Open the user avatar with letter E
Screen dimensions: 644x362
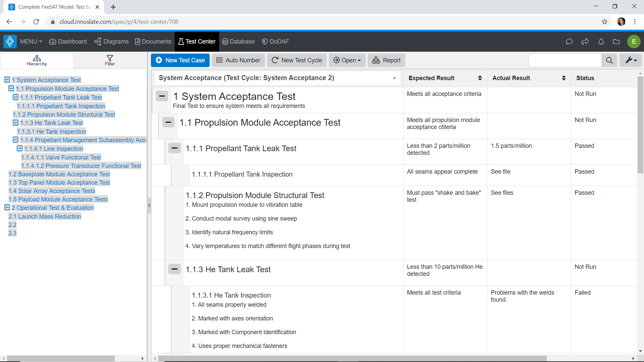coord(634,42)
